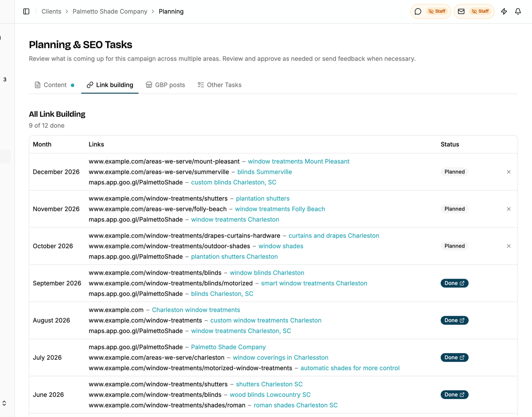Open 'window treatments Folly Beach' link
Screen dimensions: 532x417
tap(280, 209)
